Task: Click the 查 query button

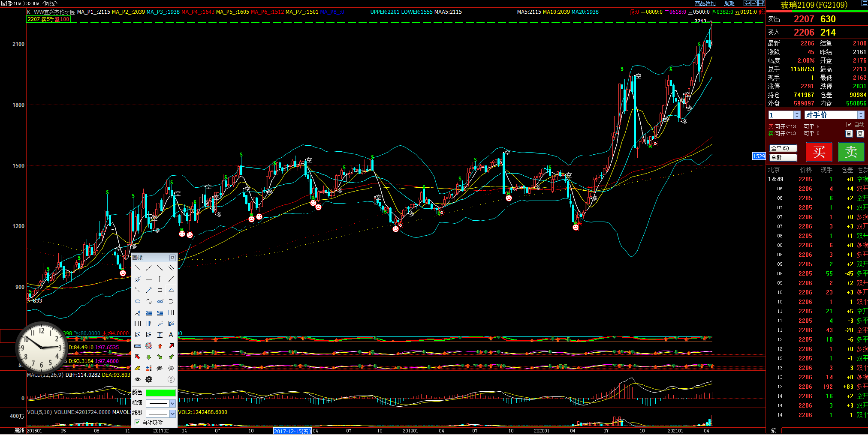Action: click(849, 134)
